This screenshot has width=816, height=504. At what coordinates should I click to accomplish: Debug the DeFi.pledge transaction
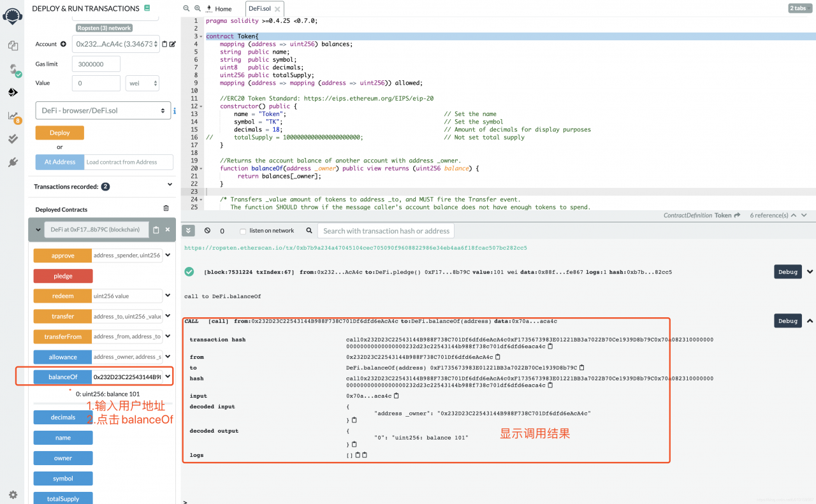(x=787, y=271)
